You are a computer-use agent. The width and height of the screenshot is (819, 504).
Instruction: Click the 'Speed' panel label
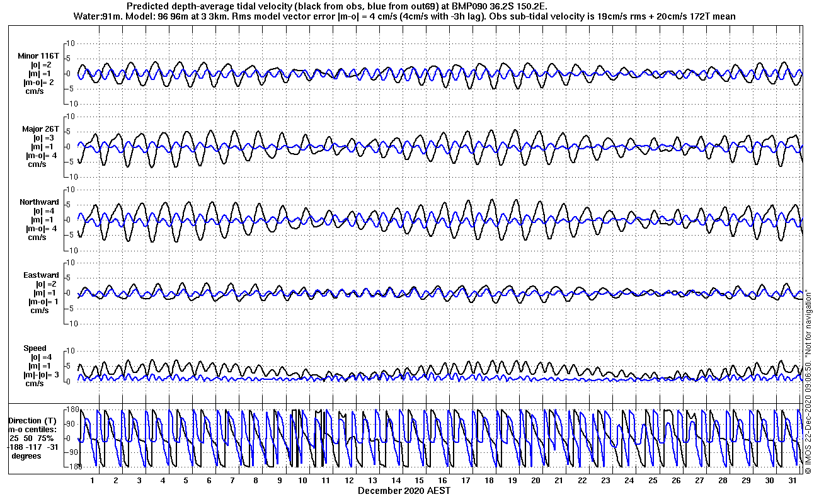35,348
